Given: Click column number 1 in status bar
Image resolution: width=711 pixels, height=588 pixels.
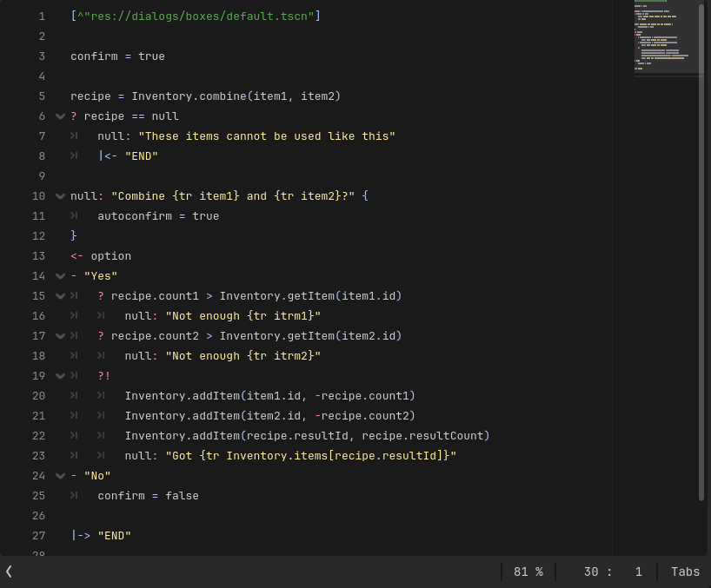Looking at the screenshot, I should coord(639,571).
